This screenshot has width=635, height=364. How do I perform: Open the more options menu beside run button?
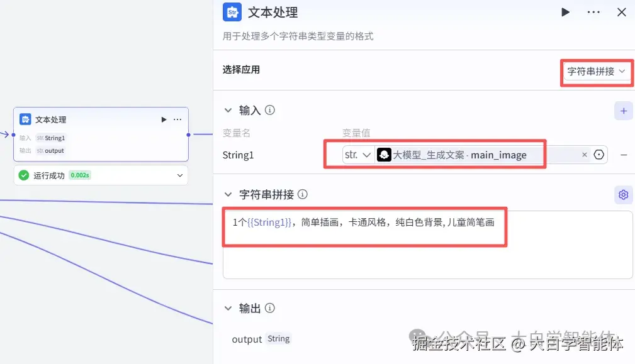tap(593, 11)
